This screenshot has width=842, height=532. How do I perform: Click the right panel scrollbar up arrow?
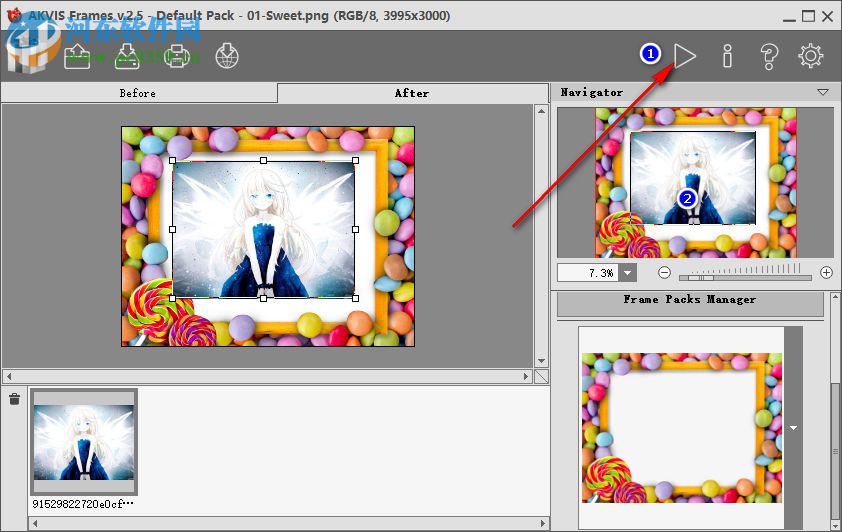pos(835,297)
